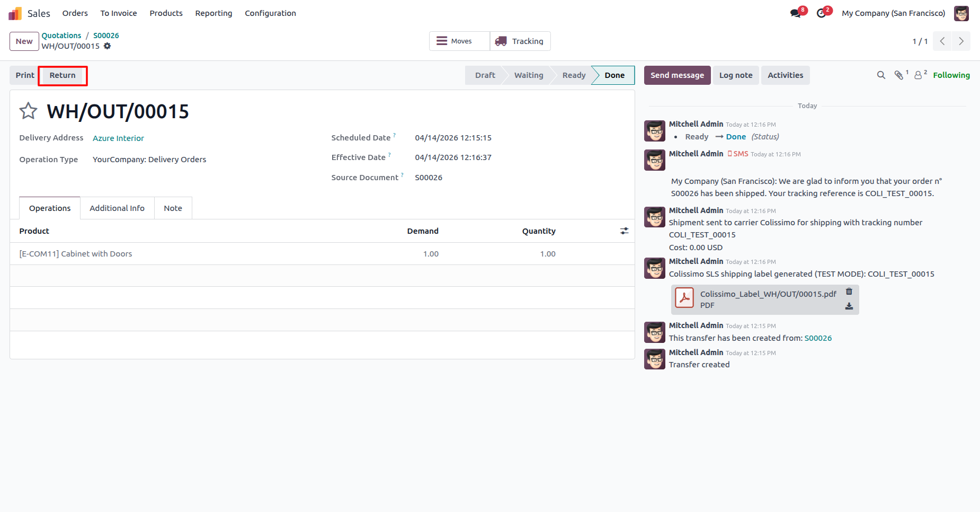Open the gear actions menu beside WH/OUT/00015
Screen dimensions: 980x512
[108, 46]
